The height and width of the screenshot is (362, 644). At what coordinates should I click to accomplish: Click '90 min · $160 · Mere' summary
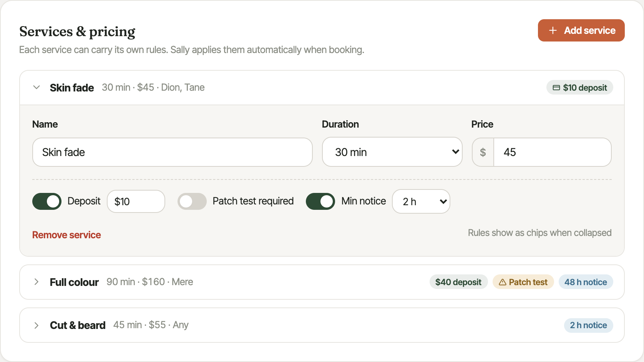tap(149, 282)
